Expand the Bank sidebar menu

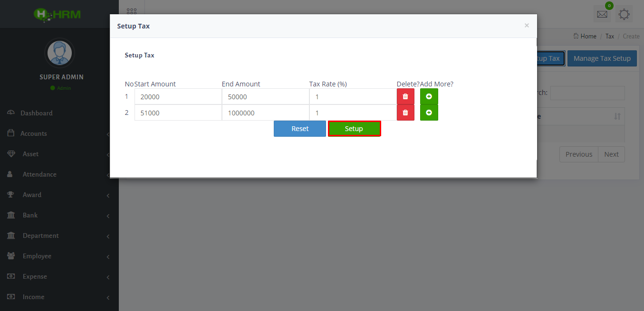point(30,215)
